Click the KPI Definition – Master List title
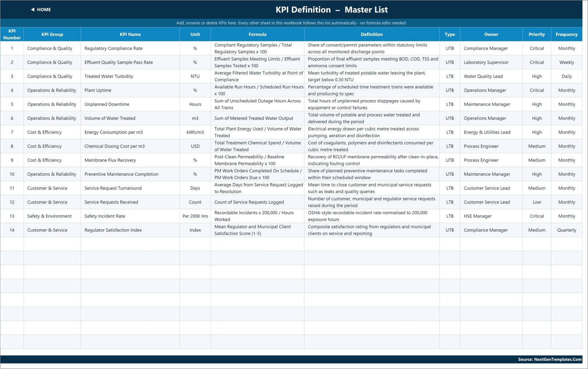Viewport: 588px width, 369px height. tap(331, 10)
